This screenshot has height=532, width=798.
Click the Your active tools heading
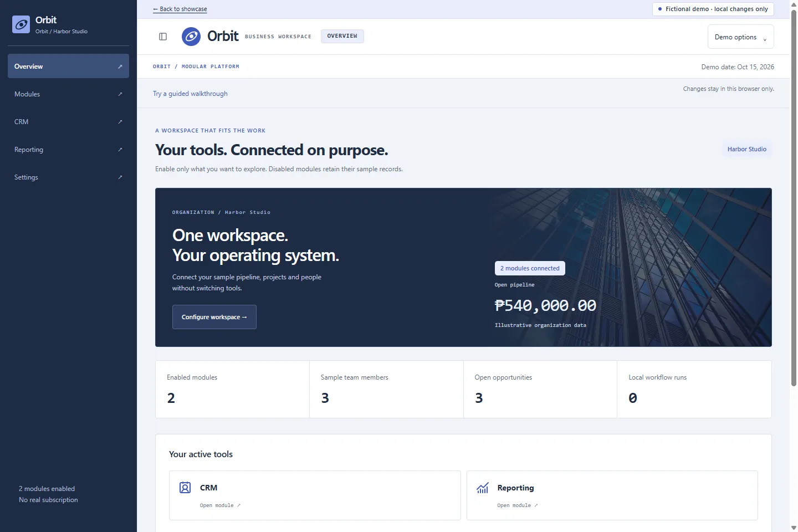(201, 454)
